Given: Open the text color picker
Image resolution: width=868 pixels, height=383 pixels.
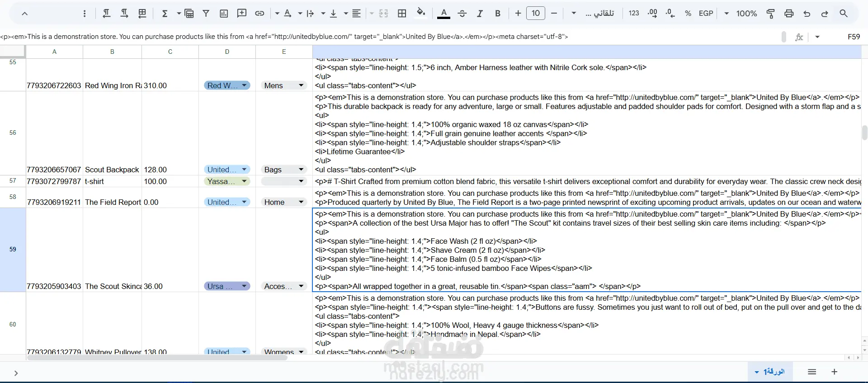Looking at the screenshot, I should click(444, 14).
